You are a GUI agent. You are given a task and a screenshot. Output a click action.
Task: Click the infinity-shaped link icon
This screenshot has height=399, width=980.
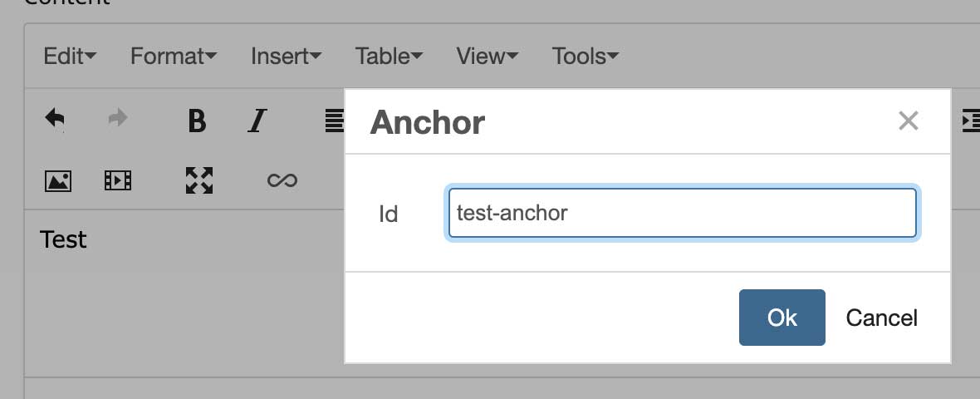[282, 180]
